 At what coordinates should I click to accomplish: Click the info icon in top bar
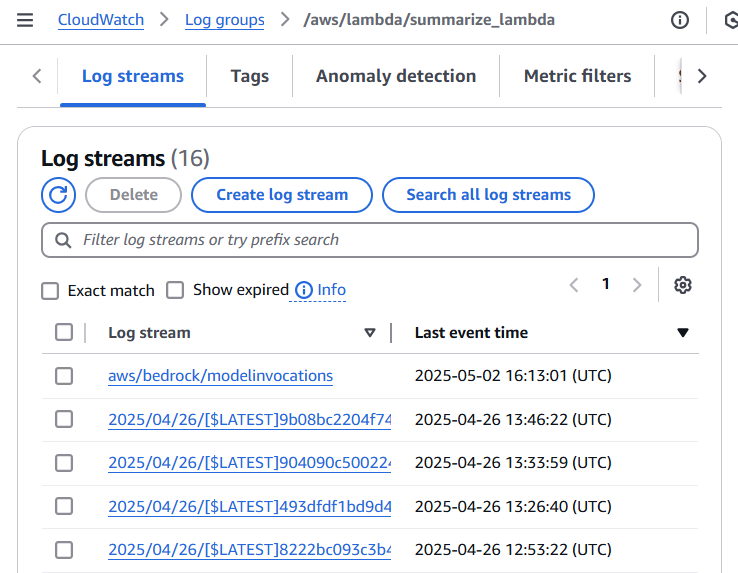coord(680,20)
